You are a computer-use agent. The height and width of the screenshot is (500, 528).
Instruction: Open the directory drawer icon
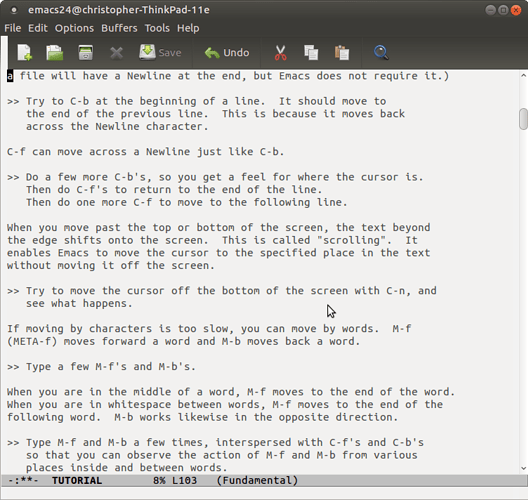tap(86, 53)
